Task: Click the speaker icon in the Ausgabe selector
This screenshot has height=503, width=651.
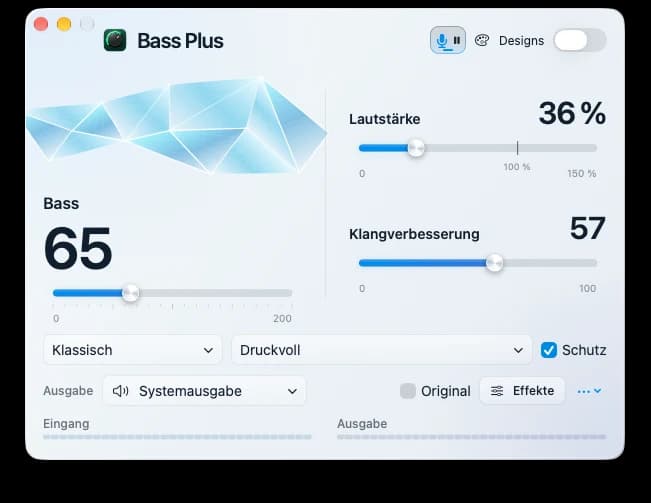Action: (120, 391)
